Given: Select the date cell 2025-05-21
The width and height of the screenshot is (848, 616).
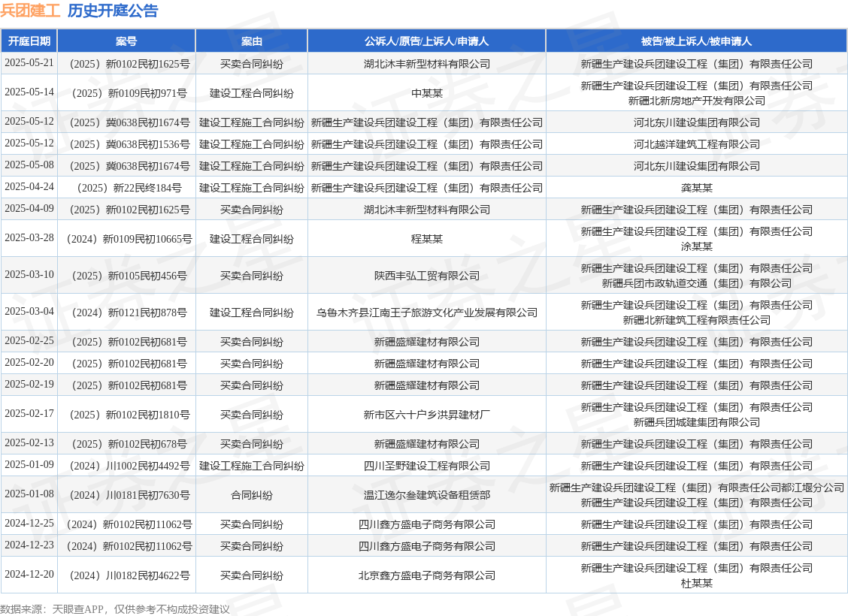Looking at the screenshot, I should tap(29, 62).
